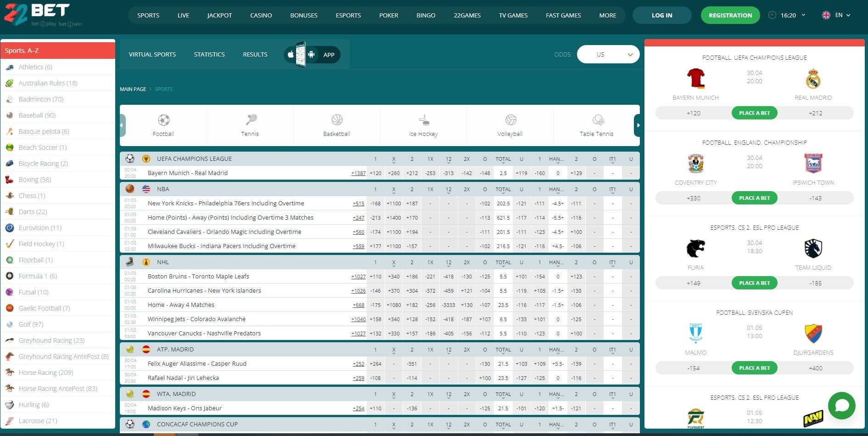
Task: Open the ODDS format US dropdown
Action: [608, 54]
